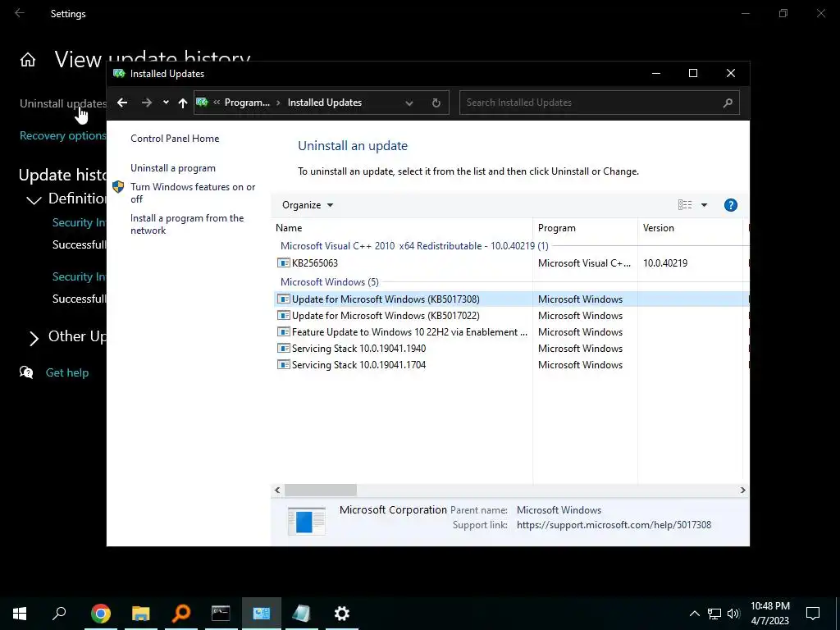The height and width of the screenshot is (630, 840).
Task: Open the blue Help button
Action: tap(730, 204)
